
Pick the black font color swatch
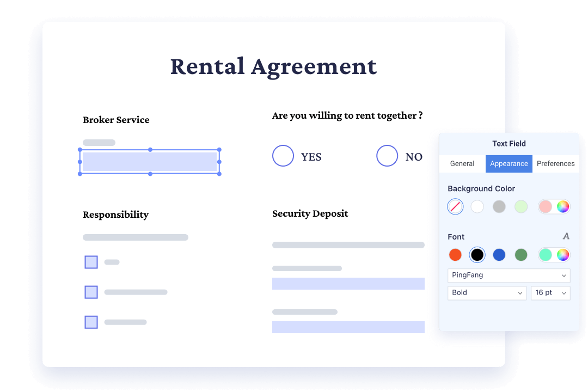click(x=477, y=255)
